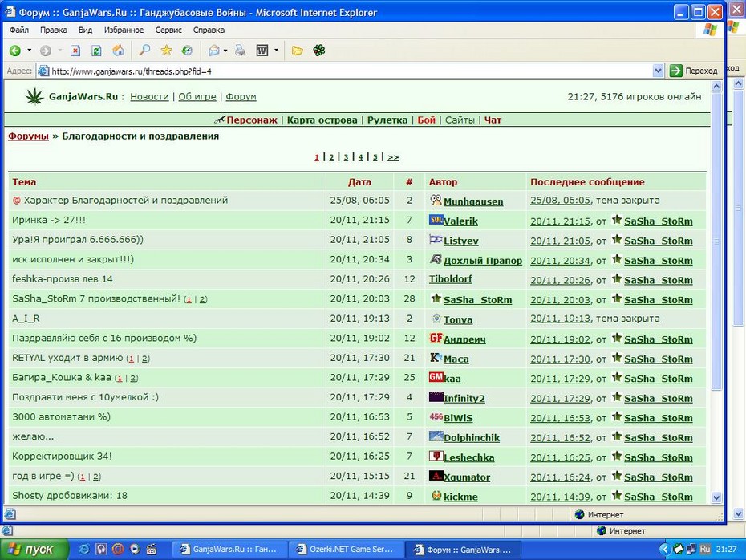The height and width of the screenshot is (560, 746).
Task: Open the History clock icon
Action: pyautogui.click(x=187, y=50)
